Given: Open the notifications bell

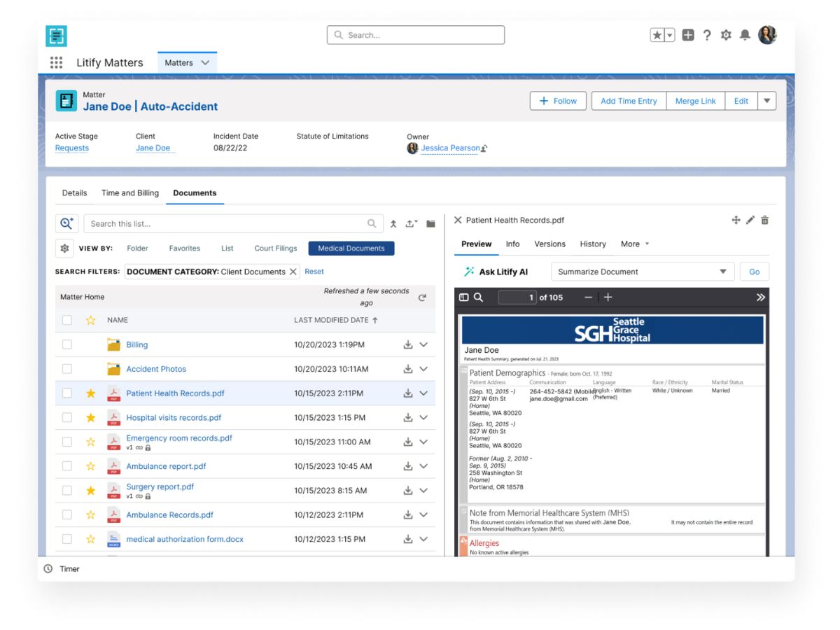Looking at the screenshot, I should coord(745,35).
